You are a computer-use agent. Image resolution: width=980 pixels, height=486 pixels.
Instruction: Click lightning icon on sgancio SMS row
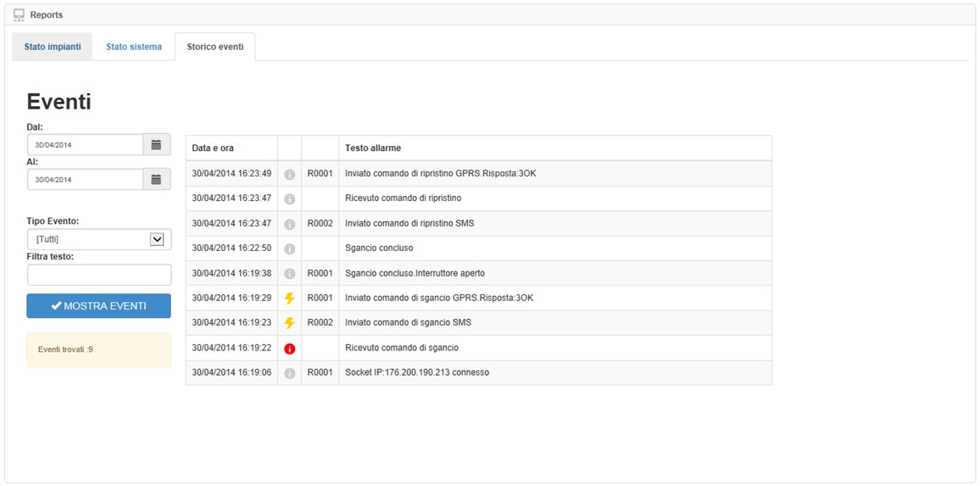tap(289, 323)
